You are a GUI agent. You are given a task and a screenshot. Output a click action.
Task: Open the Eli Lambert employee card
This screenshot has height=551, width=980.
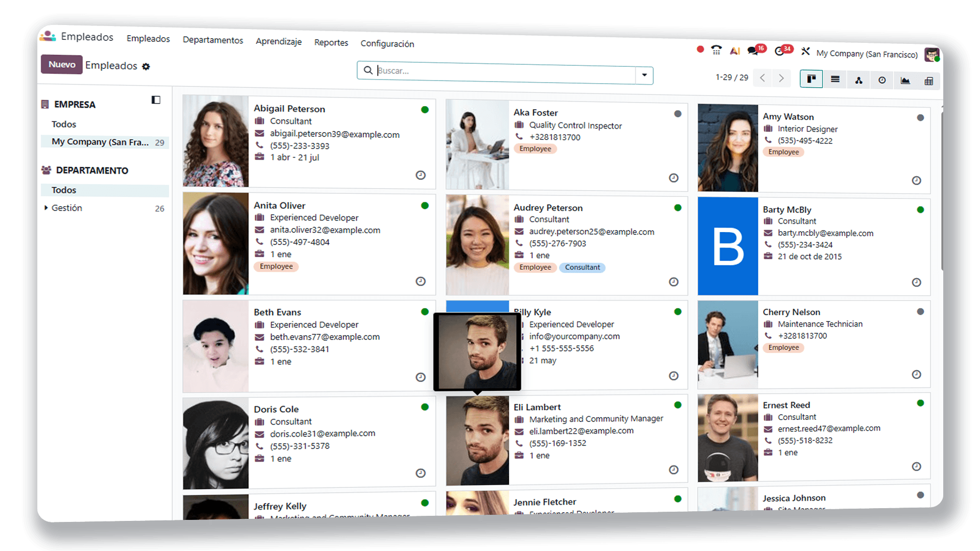pyautogui.click(x=567, y=440)
